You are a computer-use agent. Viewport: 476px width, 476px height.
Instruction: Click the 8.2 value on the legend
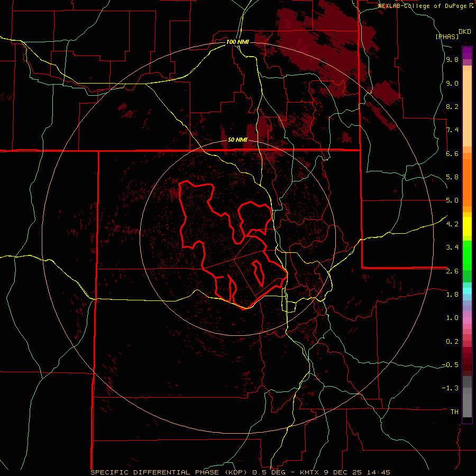pyautogui.click(x=452, y=106)
